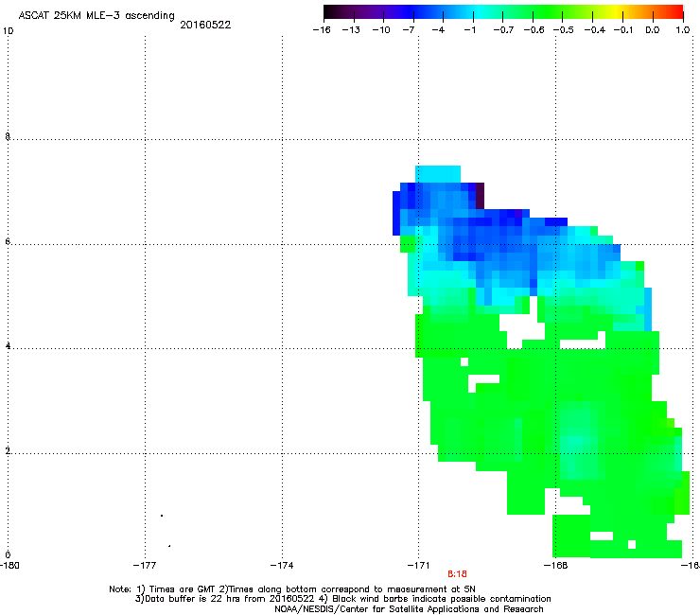Select the 1.0 color scale label
The image size is (700, 615).
[x=683, y=30]
